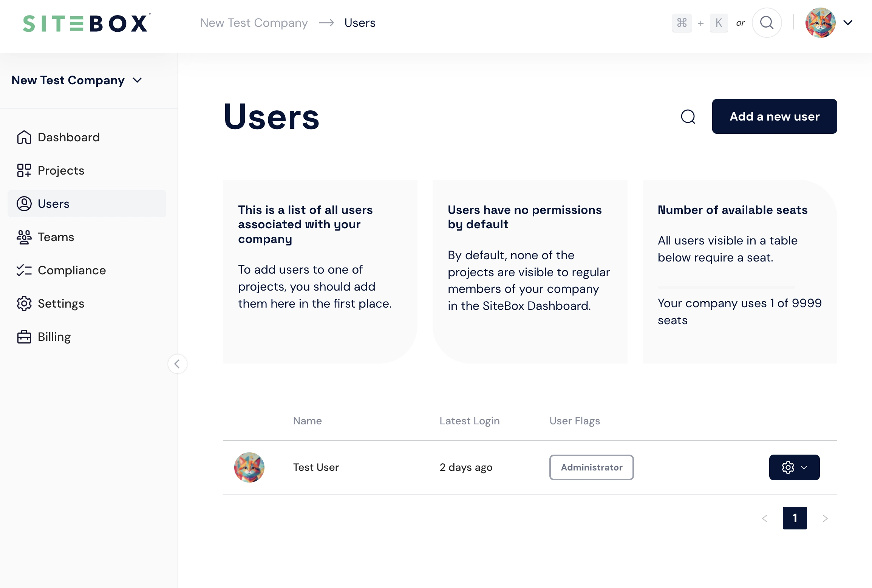Select the Dashboard menu item

tap(68, 137)
